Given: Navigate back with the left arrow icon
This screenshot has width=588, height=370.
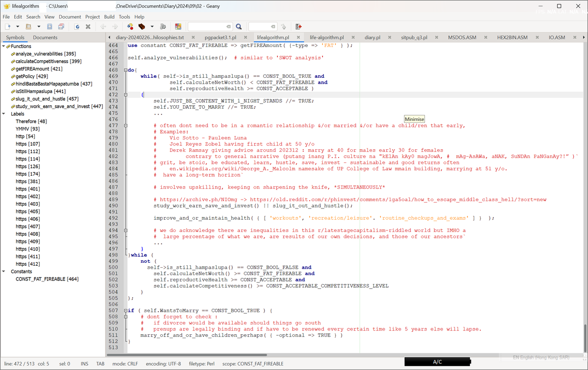Looking at the screenshot, I should pos(103,26).
